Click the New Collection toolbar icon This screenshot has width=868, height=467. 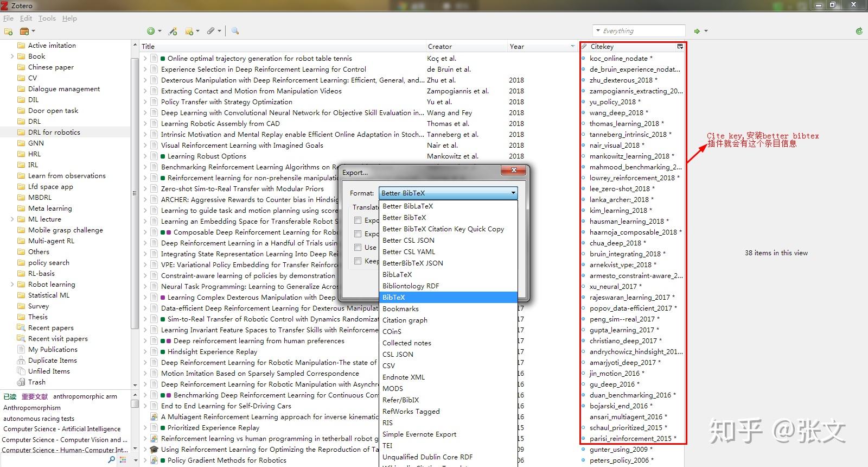[x=8, y=31]
